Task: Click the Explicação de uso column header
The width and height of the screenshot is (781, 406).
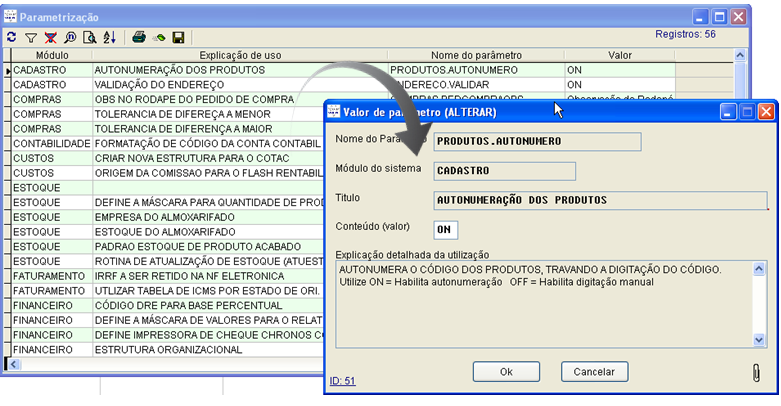Action: (x=240, y=55)
